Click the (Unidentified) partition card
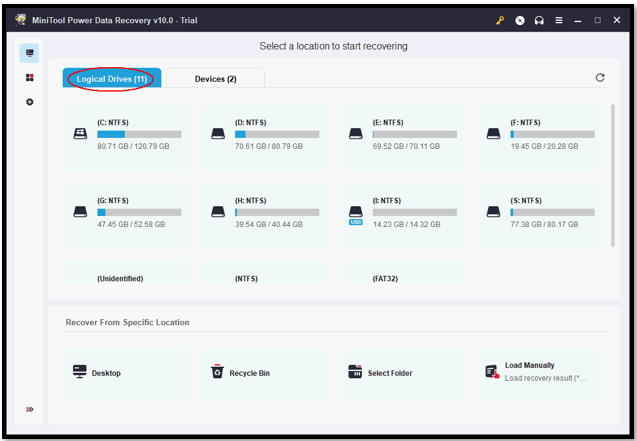 [x=127, y=273]
